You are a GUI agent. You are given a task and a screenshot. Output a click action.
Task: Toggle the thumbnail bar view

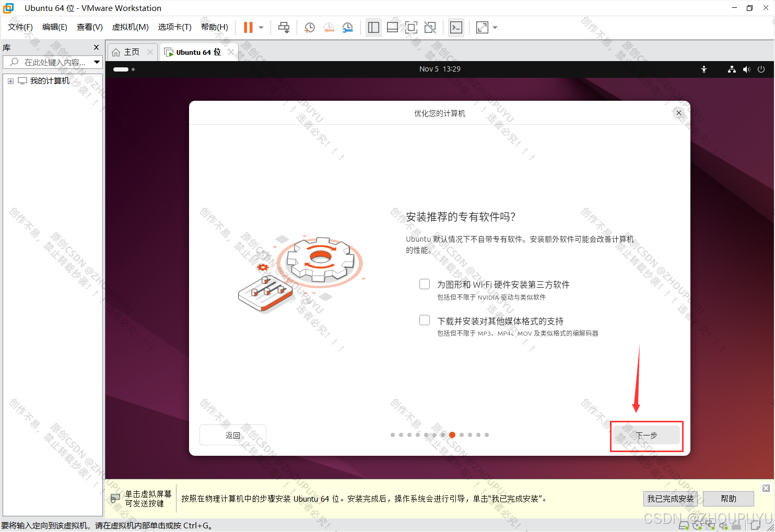click(x=392, y=28)
